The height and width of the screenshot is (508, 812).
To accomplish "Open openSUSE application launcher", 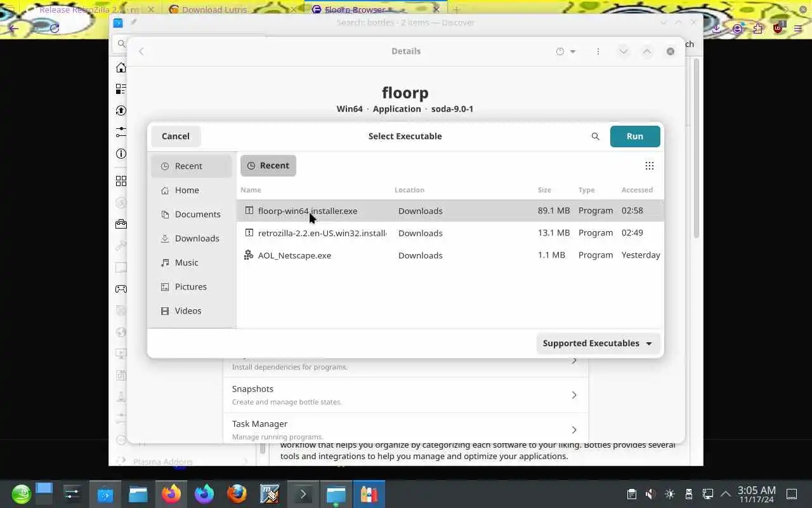I will tap(21, 494).
